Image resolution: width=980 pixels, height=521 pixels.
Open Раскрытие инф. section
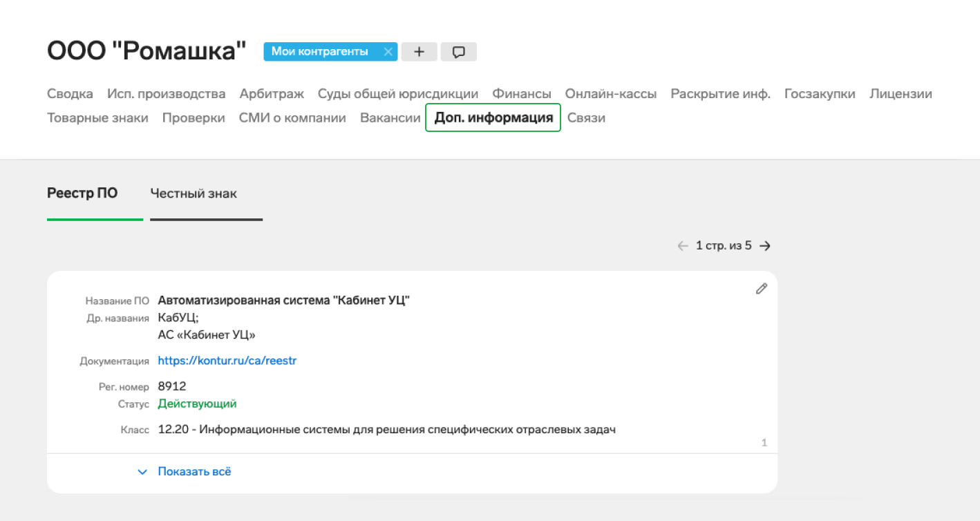[720, 94]
